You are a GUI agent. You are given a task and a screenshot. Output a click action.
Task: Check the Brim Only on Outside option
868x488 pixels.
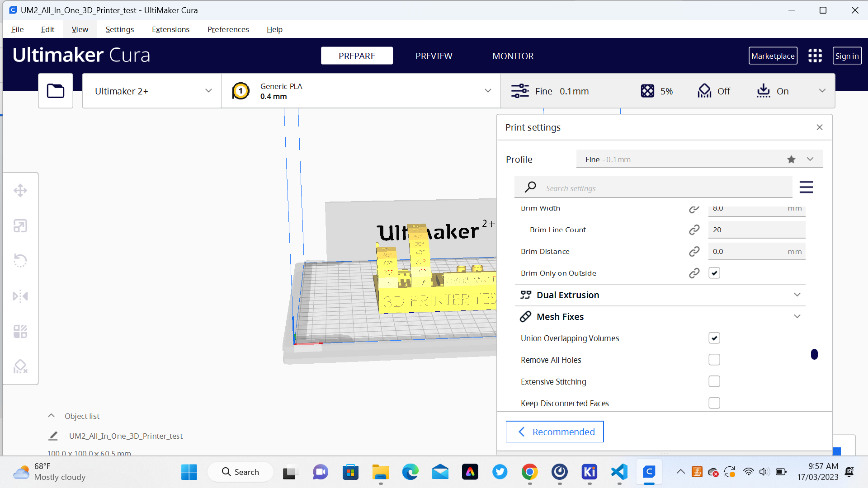coord(714,273)
